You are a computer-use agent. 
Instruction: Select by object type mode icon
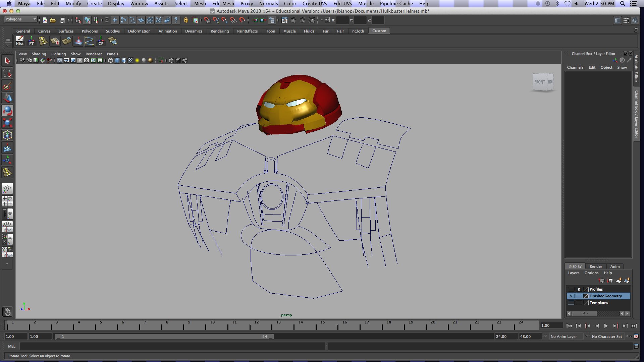(87, 20)
